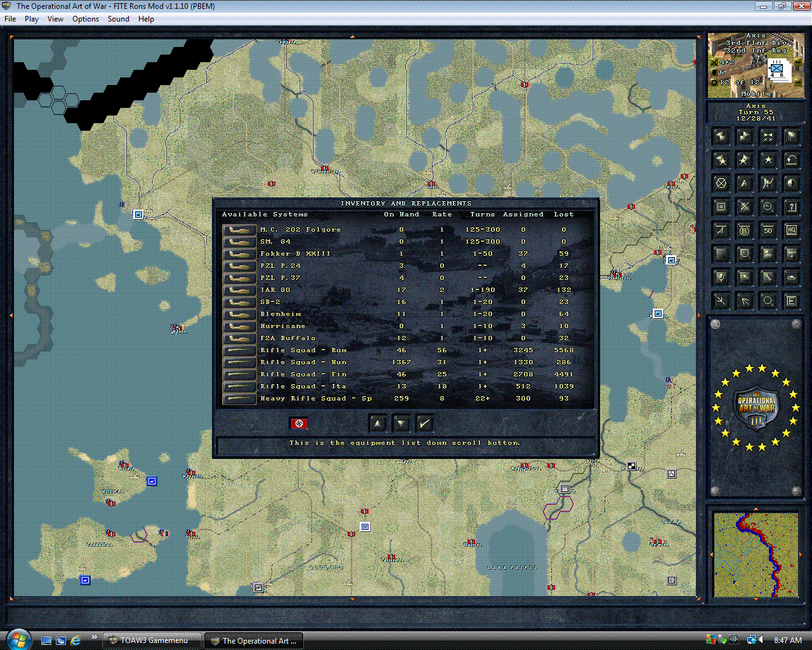Click the flag icon in the control panel

792,136
